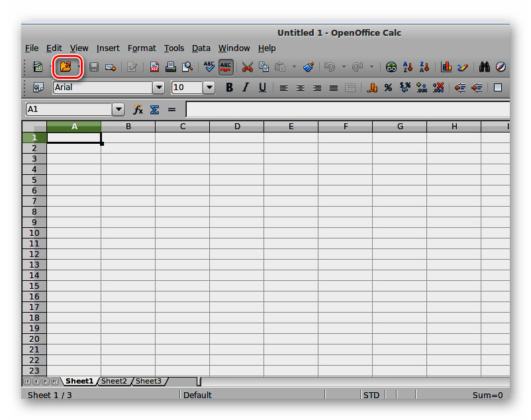
Task: Open Page Preview magnifier icon
Action: pos(187,67)
